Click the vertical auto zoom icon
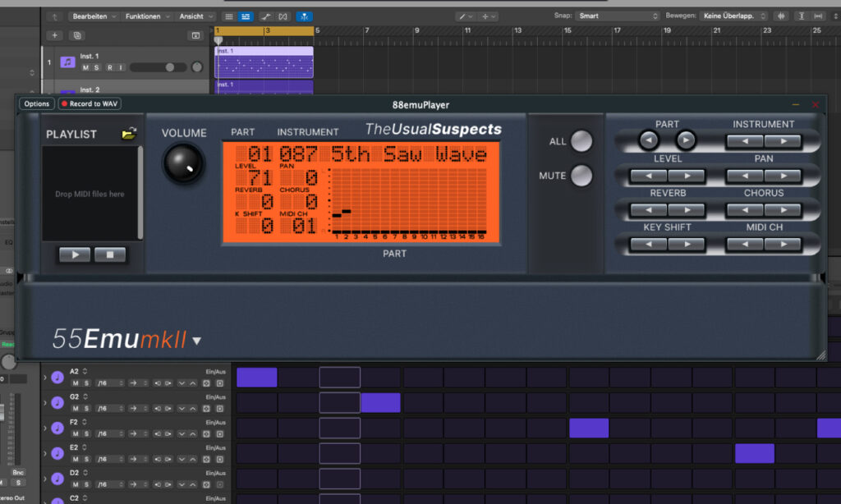This screenshot has height=504, width=841. coord(802,16)
